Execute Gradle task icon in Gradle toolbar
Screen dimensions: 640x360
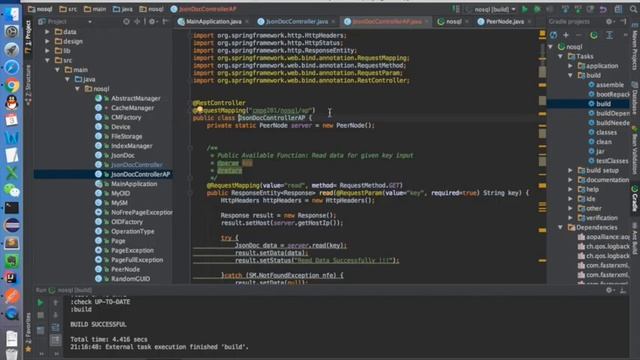(594, 36)
